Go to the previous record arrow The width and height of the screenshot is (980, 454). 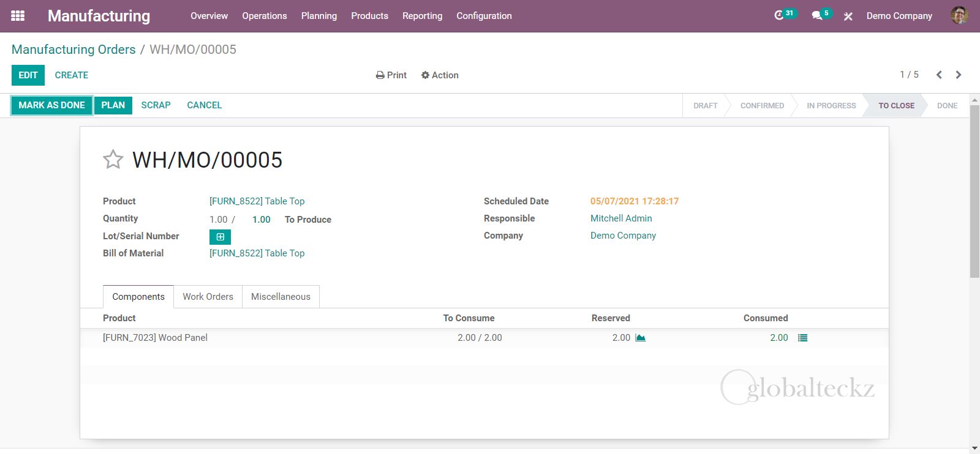(x=939, y=75)
